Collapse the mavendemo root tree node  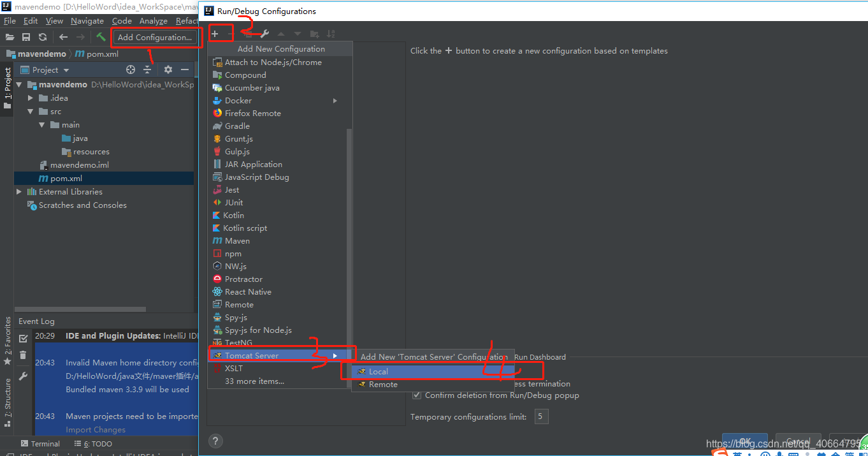(19, 85)
